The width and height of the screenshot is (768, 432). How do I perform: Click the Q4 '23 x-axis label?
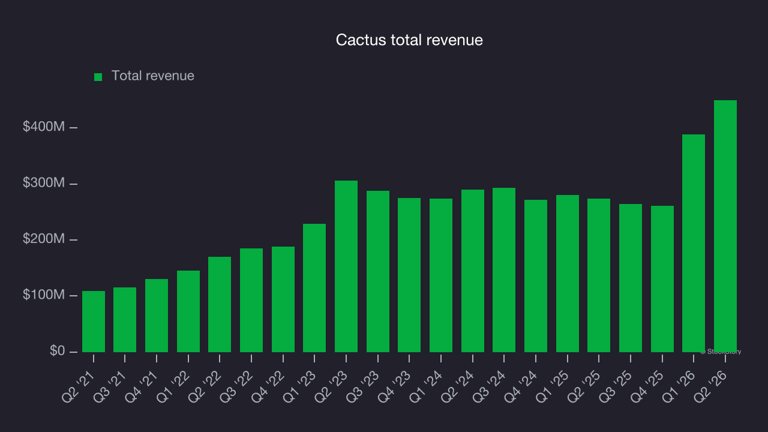coord(394,387)
